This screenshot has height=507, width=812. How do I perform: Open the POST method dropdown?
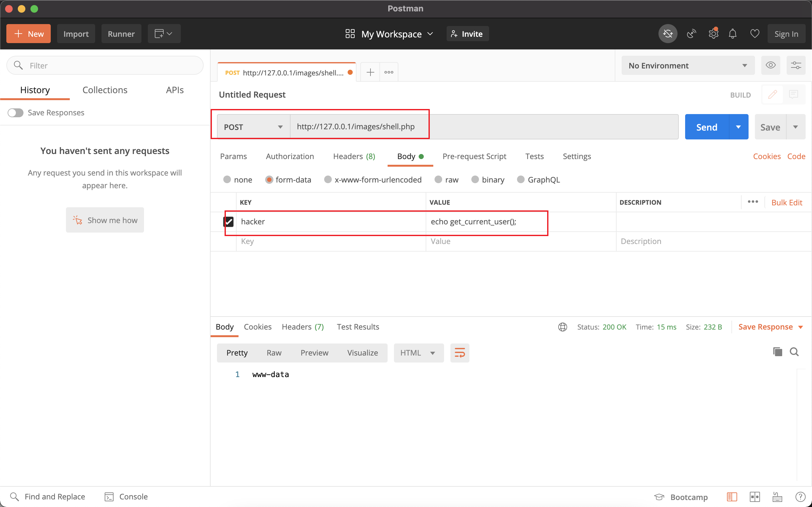253,127
